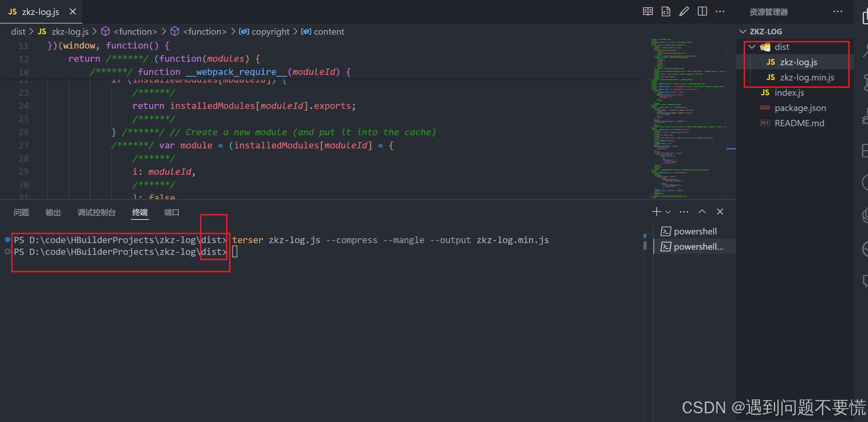Switch to the 输出 panel tab

[53, 212]
